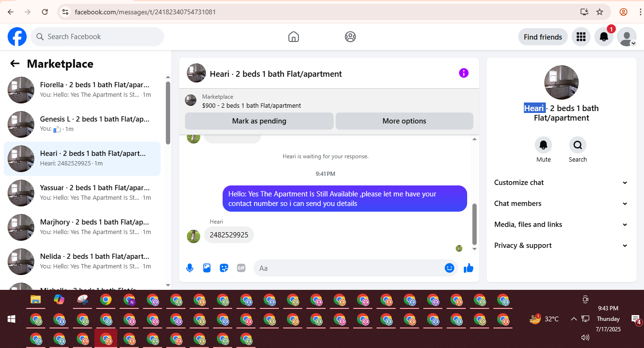Click the $900 Marketplace listing banner
Screen dimensions: 644x348
point(329,101)
